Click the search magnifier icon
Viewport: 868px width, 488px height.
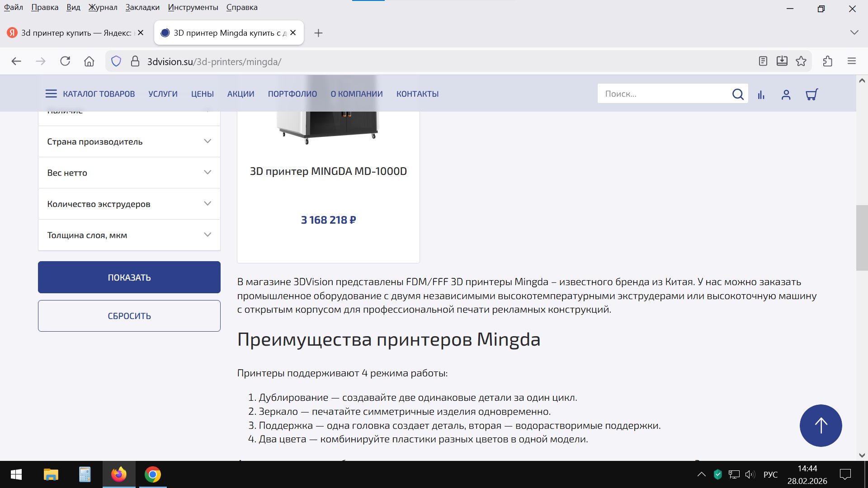point(738,94)
